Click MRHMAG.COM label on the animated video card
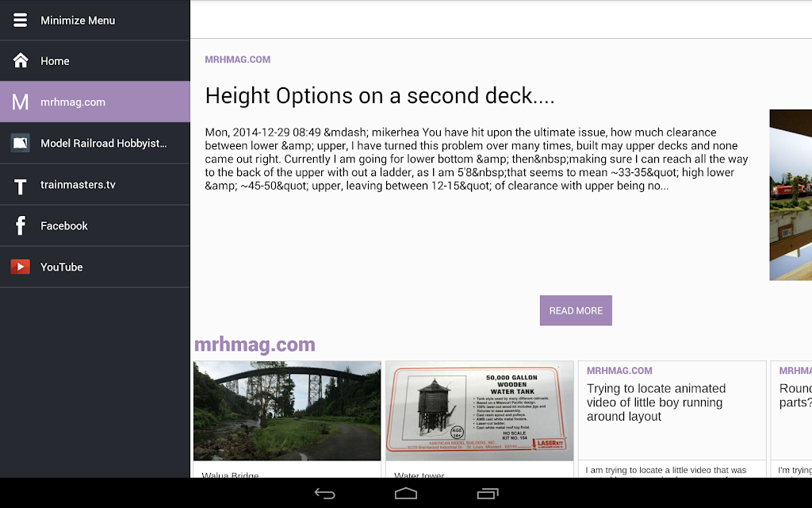Viewport: 812px width, 508px height. [619, 371]
